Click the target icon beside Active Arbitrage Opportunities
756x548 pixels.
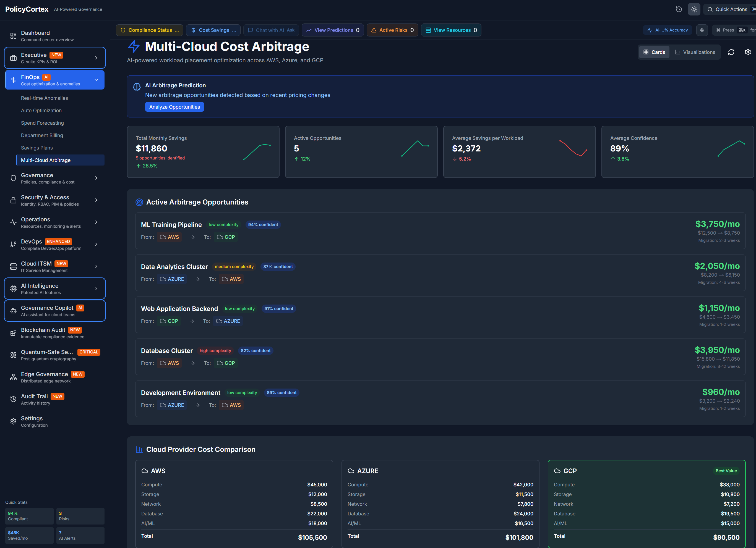(139, 202)
